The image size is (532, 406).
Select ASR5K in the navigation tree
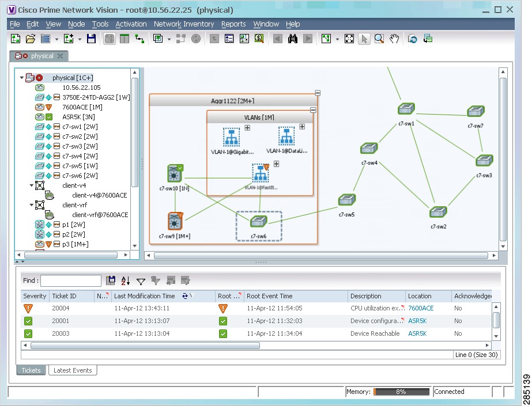coord(78,117)
